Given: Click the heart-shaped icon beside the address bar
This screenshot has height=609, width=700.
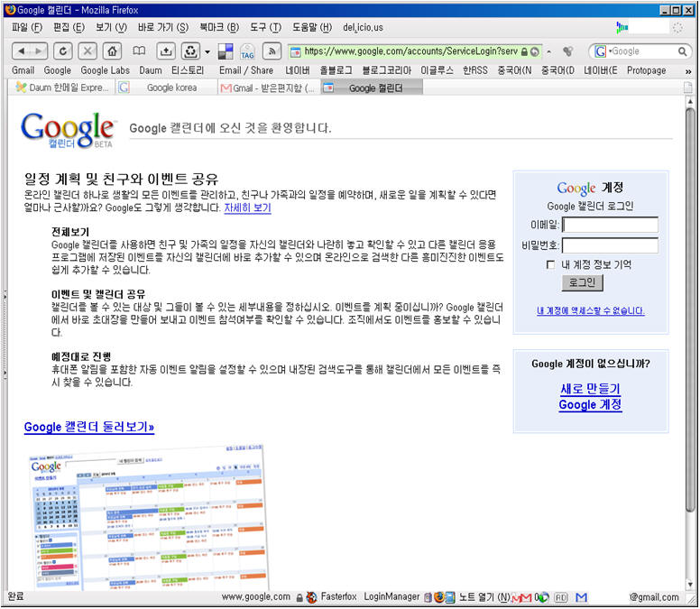Looking at the screenshot, I should [x=568, y=51].
